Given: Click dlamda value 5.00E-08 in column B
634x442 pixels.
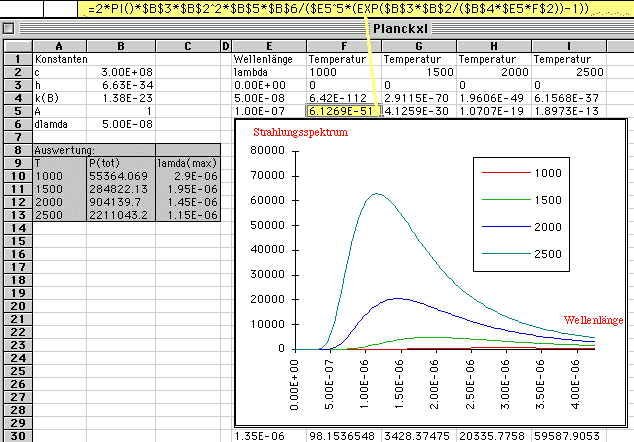Looking at the screenshot, I should (121, 124).
